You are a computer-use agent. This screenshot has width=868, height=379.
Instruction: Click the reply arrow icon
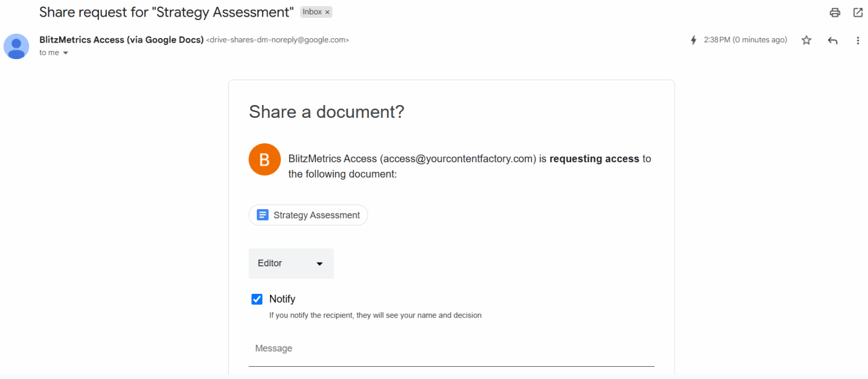[832, 40]
